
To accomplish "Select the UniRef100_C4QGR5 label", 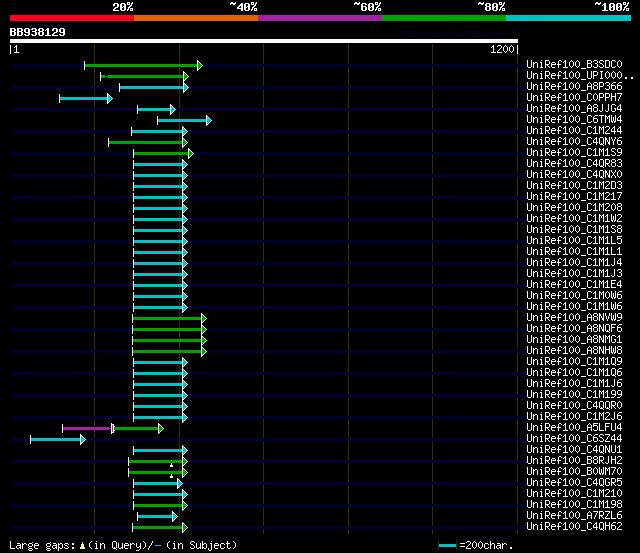I will pos(574,483).
